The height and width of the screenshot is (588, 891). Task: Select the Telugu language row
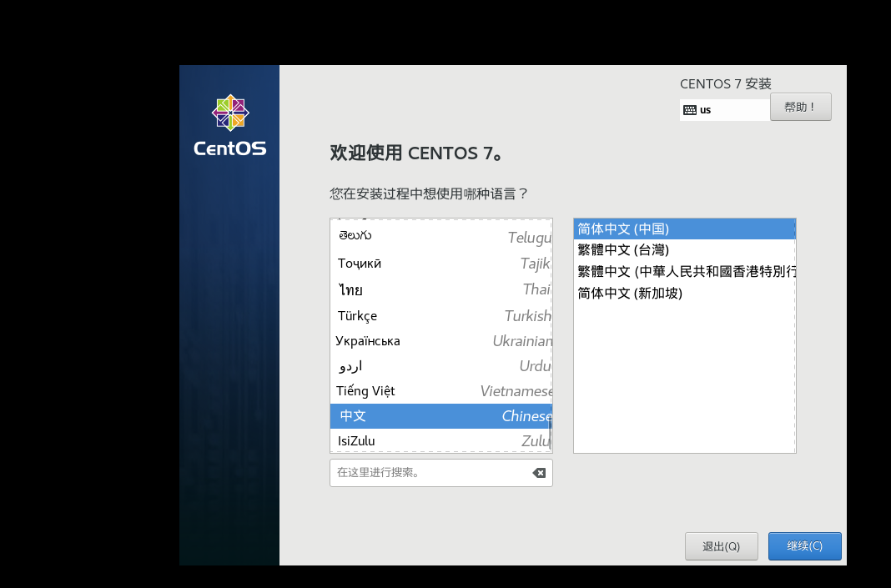point(441,236)
